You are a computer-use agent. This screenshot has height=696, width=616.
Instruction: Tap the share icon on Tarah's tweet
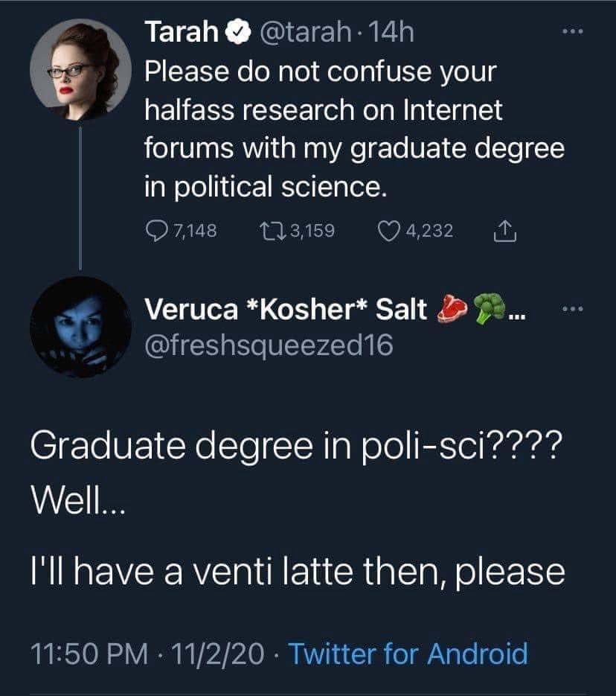(x=505, y=232)
